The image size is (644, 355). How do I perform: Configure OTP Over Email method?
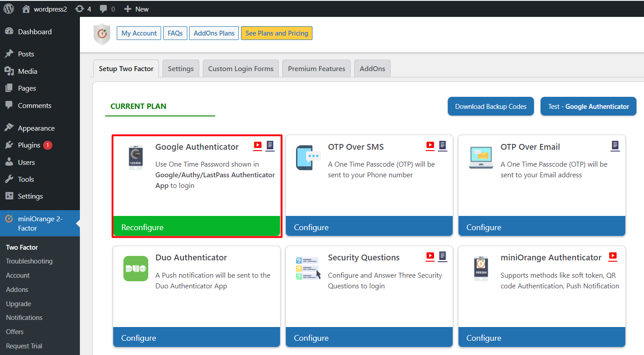[x=542, y=226]
